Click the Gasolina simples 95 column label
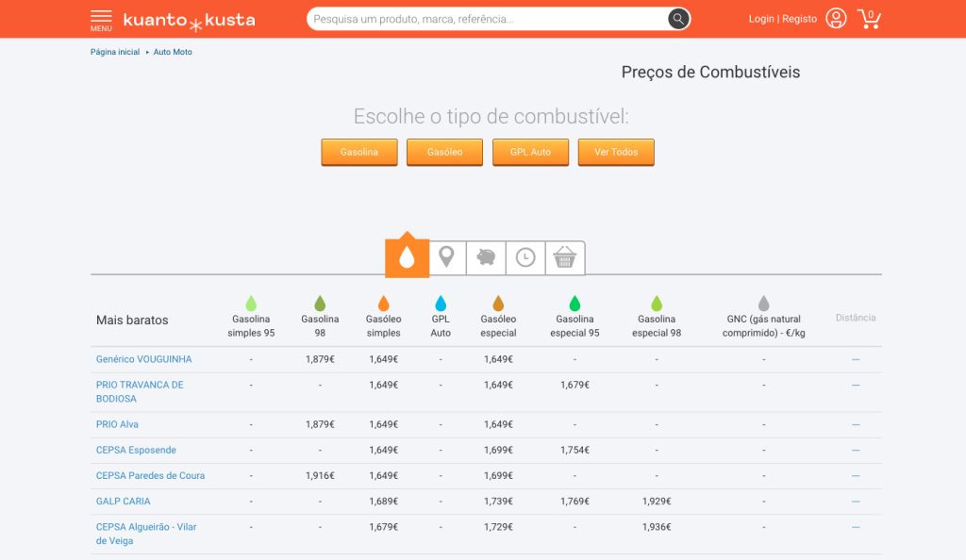Image resolution: width=966 pixels, height=560 pixels. pos(251,326)
